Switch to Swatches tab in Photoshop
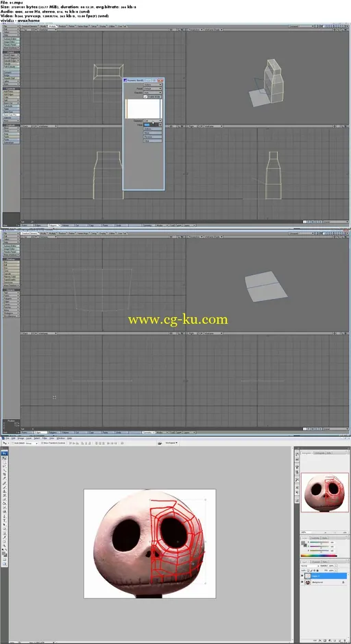 315,538
